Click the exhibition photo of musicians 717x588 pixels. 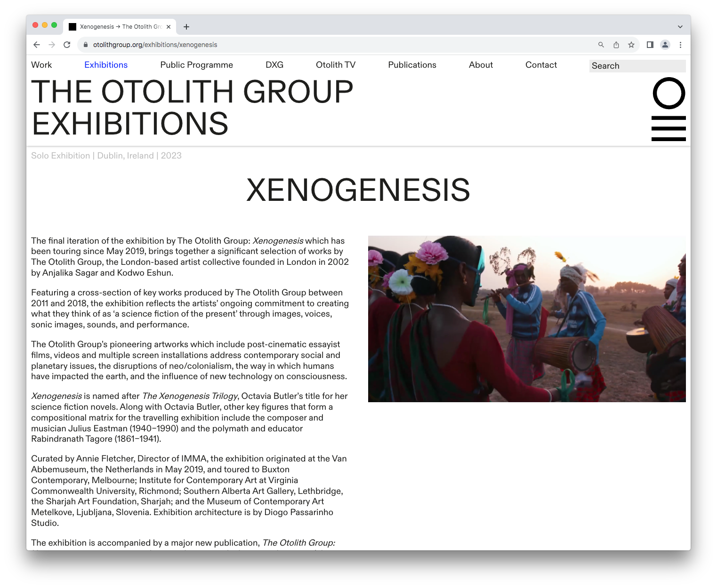[x=527, y=319]
